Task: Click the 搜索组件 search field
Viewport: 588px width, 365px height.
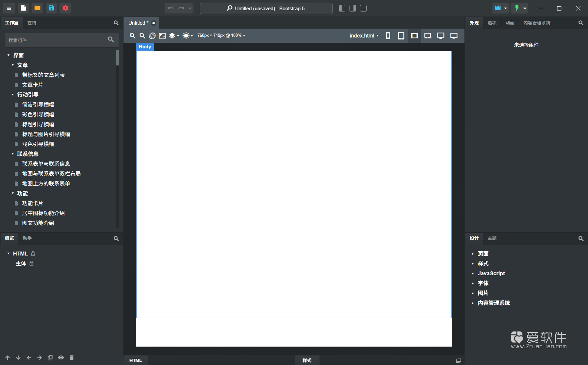Action: [x=61, y=40]
